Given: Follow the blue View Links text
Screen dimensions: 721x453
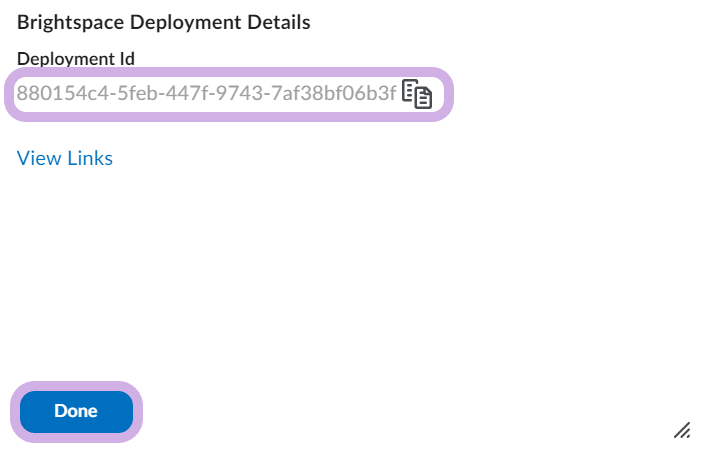Looking at the screenshot, I should [65, 158].
